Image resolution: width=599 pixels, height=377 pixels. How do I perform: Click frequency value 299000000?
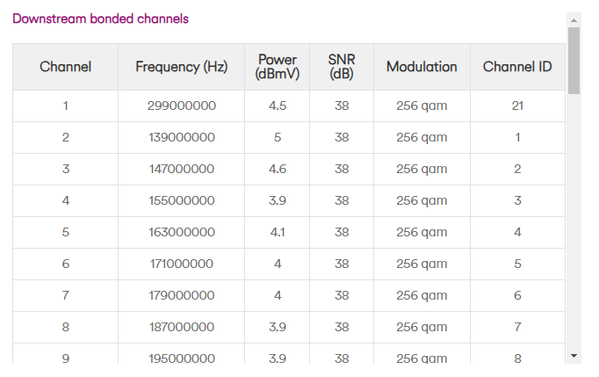pos(181,106)
